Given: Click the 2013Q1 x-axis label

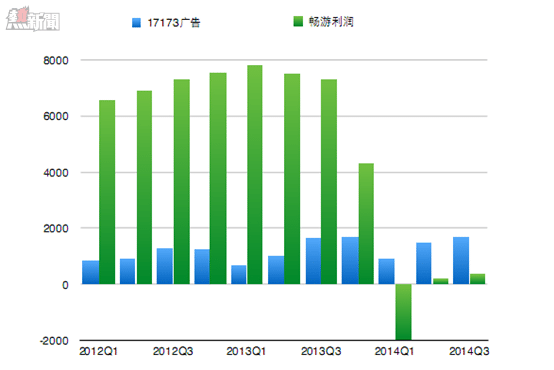Looking at the screenshot, I should 246,351.
